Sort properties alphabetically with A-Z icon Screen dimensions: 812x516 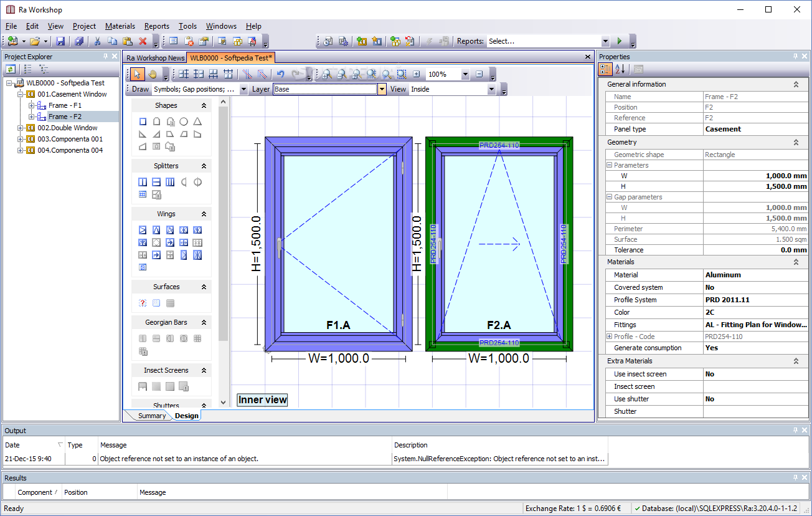click(x=620, y=69)
